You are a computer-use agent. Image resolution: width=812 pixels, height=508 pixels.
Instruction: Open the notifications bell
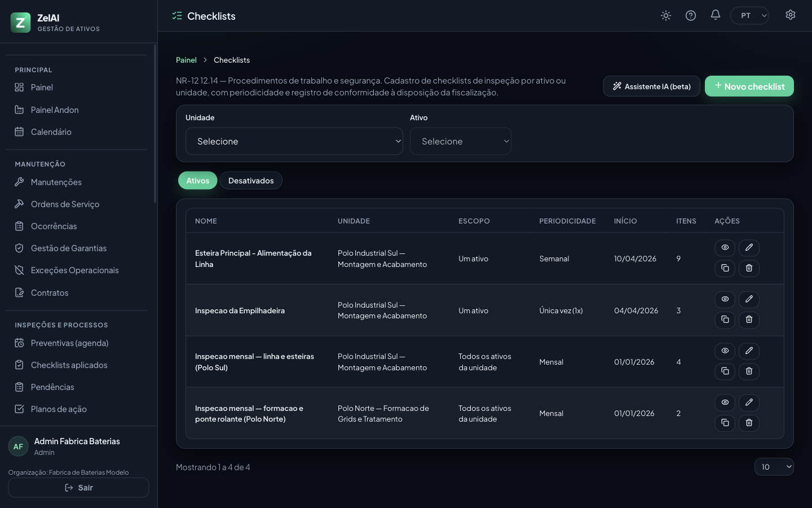pos(716,15)
